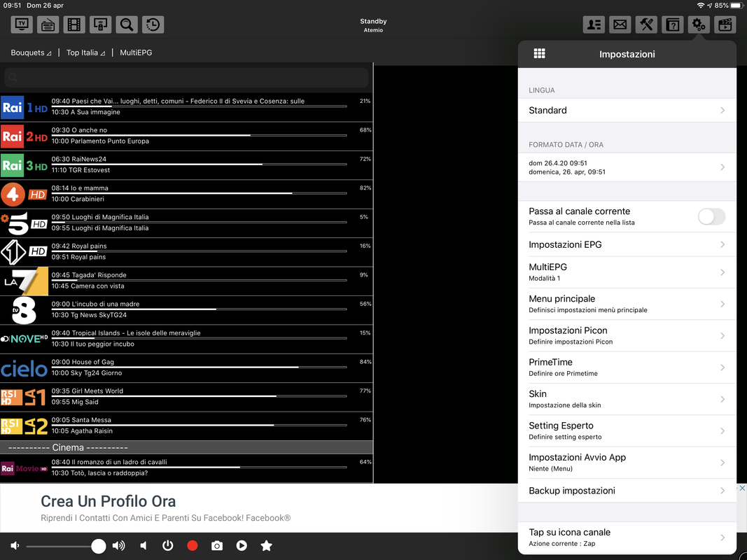Viewport: 747px width, 560px height.
Task: Open the search magnifier icon in toolbar
Action: point(127,24)
